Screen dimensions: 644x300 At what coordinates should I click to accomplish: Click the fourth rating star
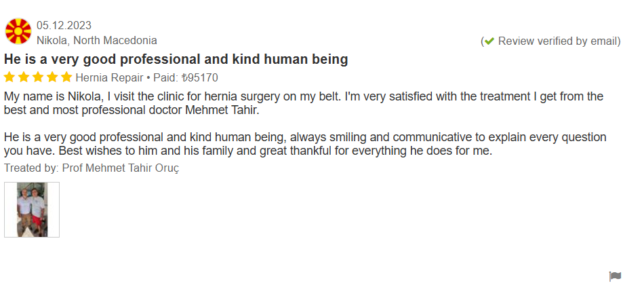tap(52, 77)
